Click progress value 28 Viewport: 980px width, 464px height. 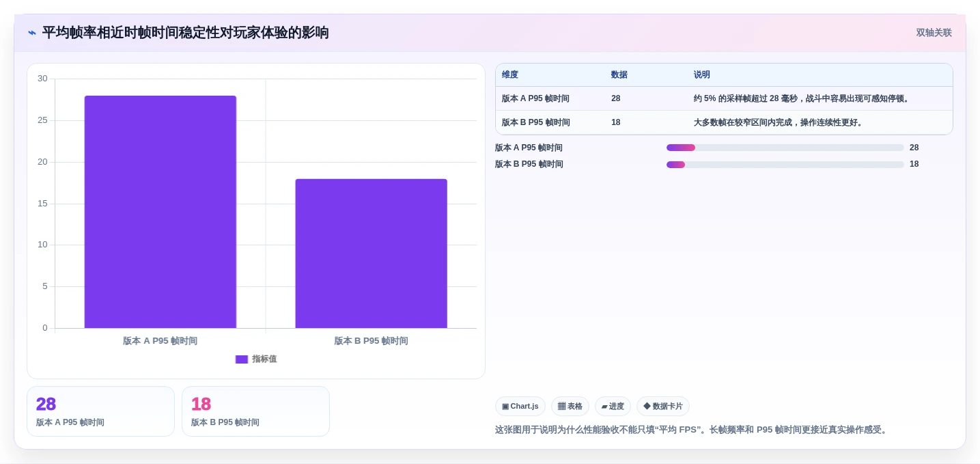pos(914,148)
